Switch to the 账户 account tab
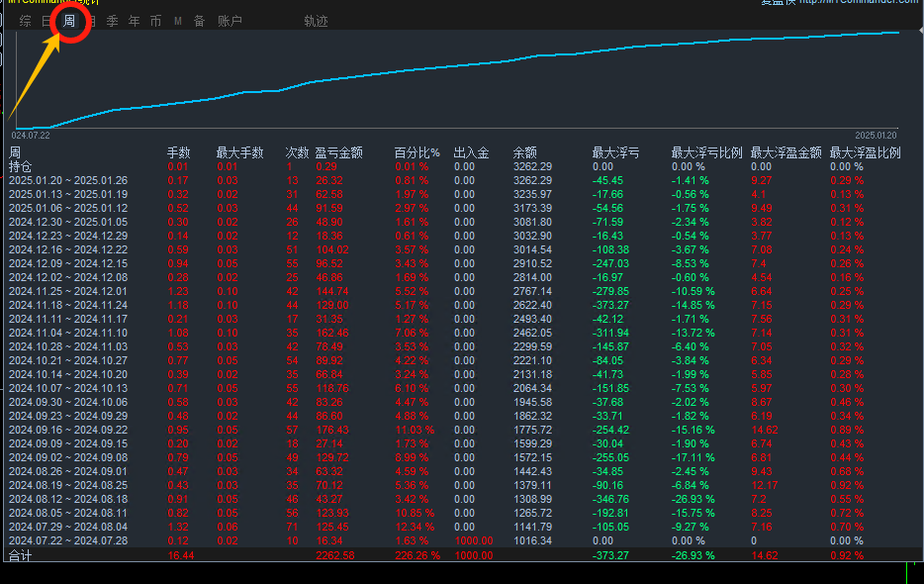 point(230,21)
